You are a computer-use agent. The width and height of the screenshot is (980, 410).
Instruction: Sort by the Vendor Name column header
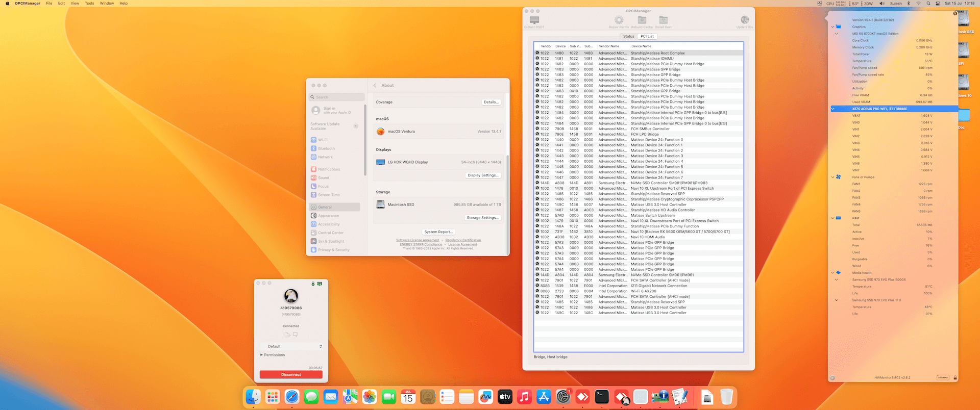coord(609,46)
